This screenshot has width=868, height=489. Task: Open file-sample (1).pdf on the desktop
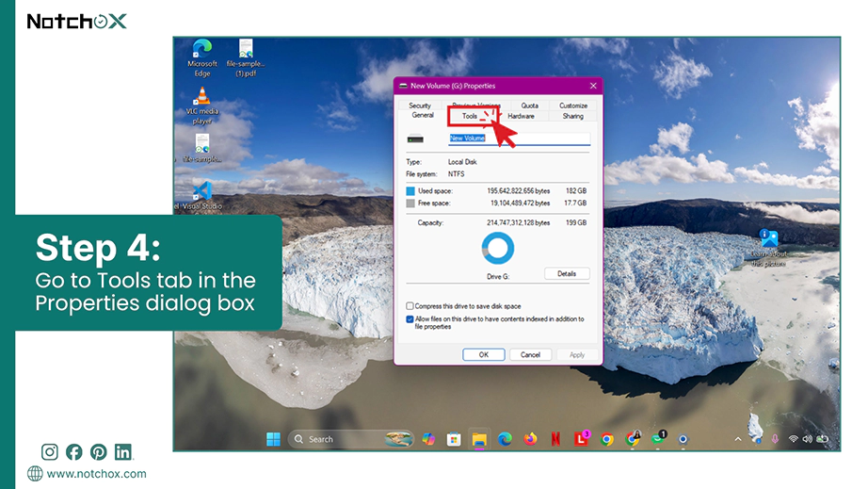tap(246, 57)
